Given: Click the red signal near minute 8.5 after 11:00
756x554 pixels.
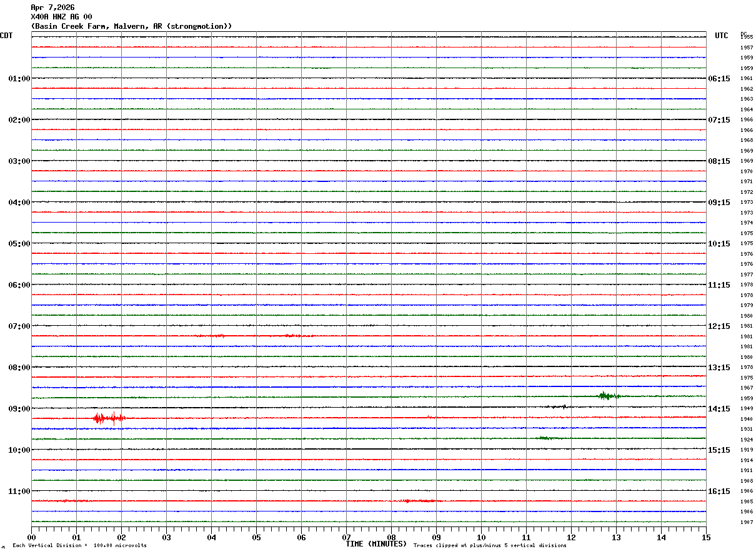Looking at the screenshot, I should [420, 501].
